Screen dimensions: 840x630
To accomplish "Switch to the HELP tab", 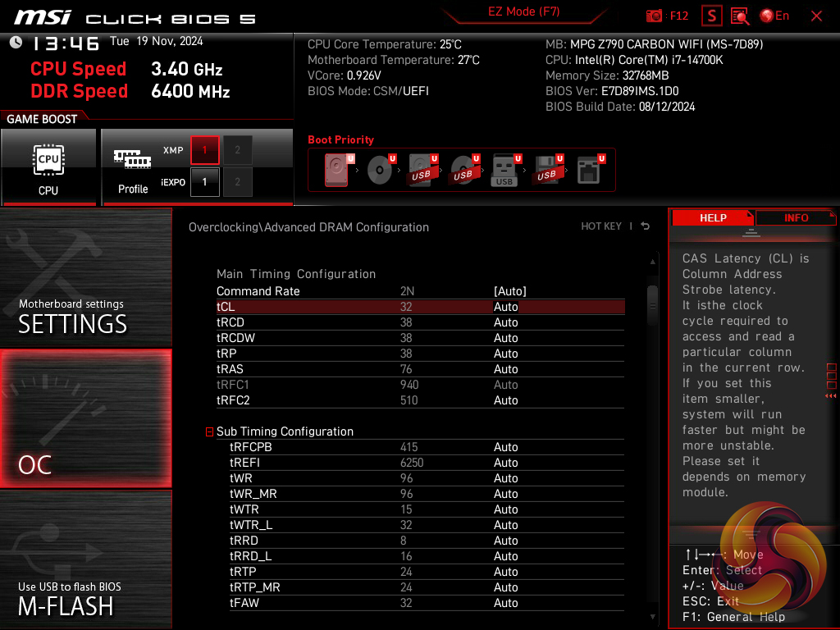I will [713, 218].
